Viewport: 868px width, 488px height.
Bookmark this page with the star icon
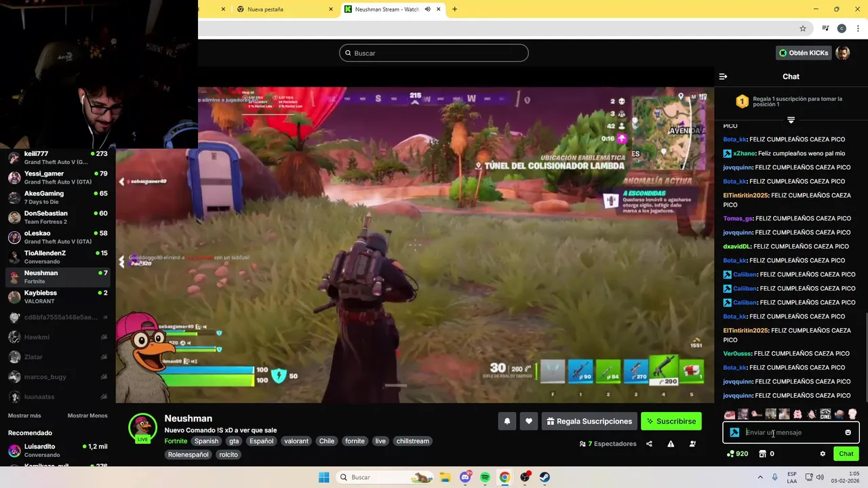coord(803,28)
